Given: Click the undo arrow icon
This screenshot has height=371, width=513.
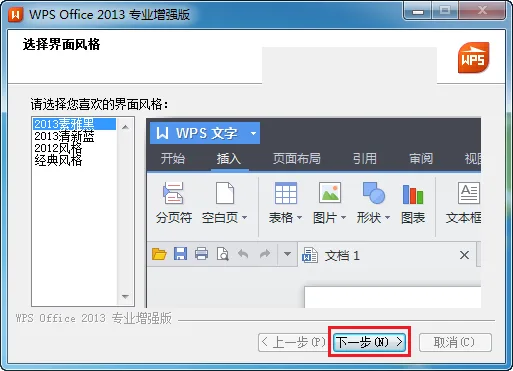Looking at the screenshot, I should click(243, 254).
